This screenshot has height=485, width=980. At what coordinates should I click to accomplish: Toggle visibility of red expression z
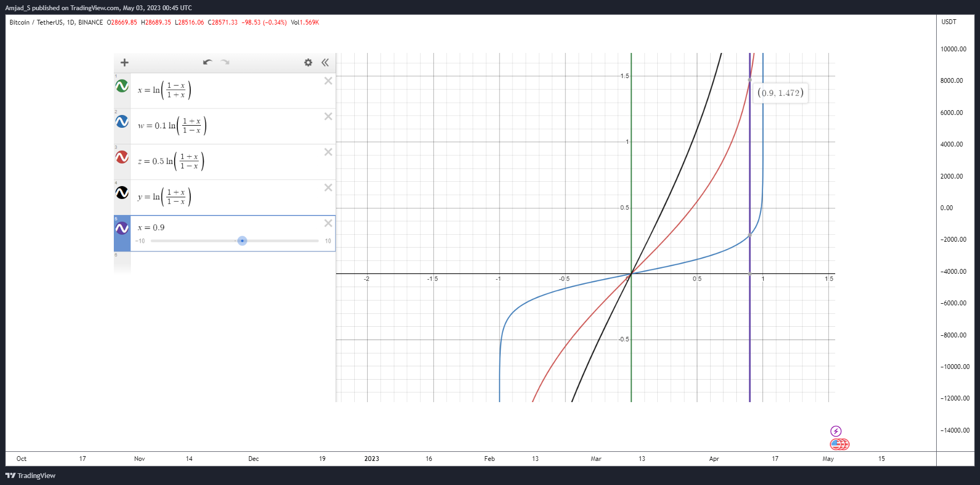122,157
